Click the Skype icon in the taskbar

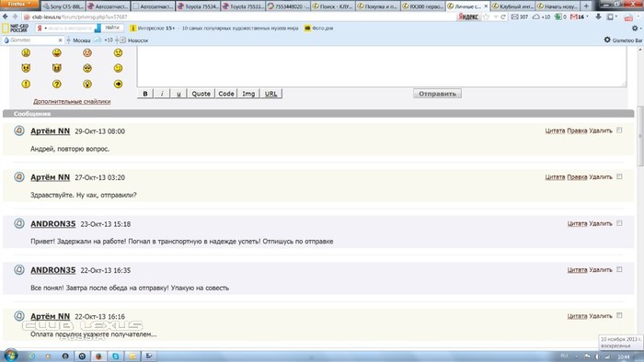pyautogui.click(x=115, y=356)
